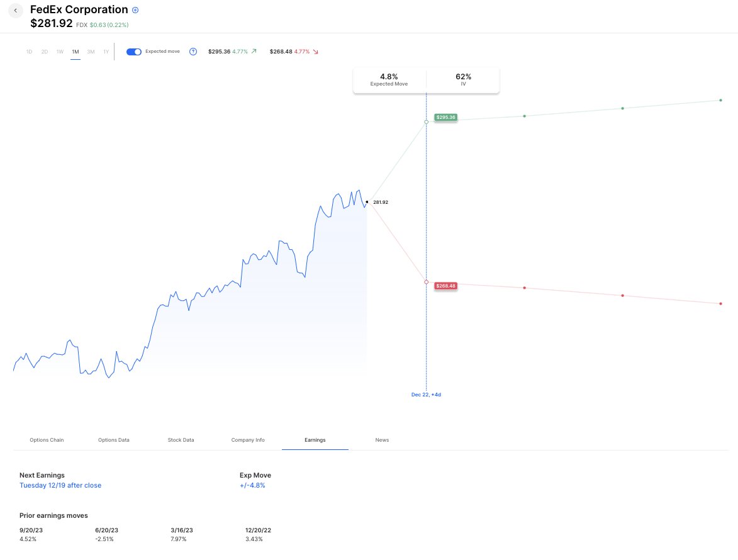
Task: Go to the Company Info tab
Action: (248, 440)
